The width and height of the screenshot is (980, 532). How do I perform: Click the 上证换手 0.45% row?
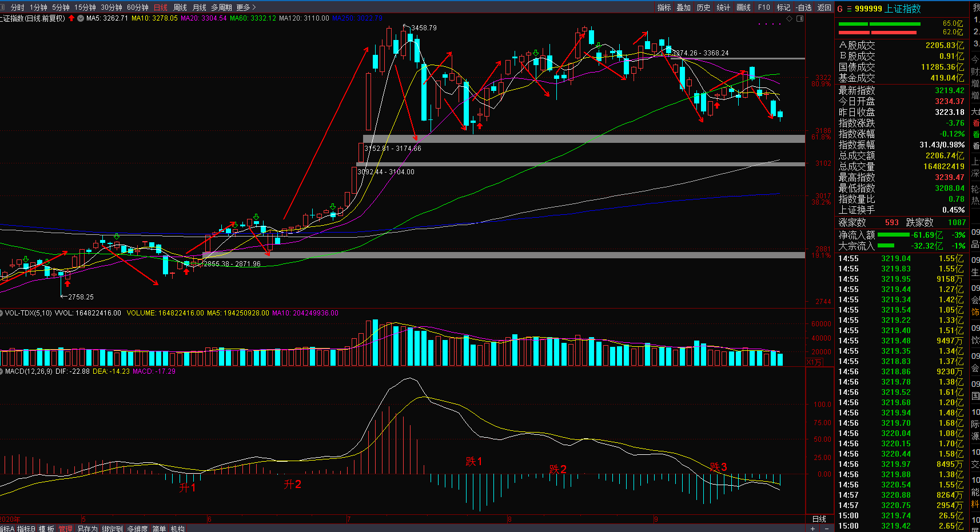click(x=902, y=210)
